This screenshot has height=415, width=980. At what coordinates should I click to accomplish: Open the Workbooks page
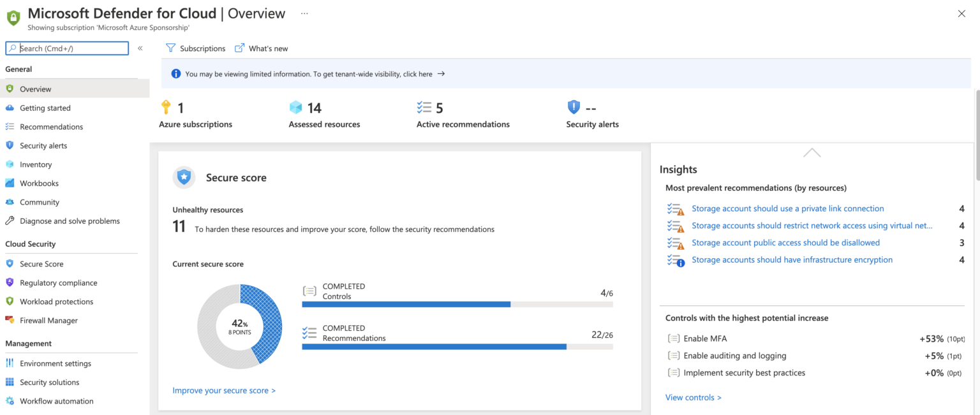click(x=40, y=183)
